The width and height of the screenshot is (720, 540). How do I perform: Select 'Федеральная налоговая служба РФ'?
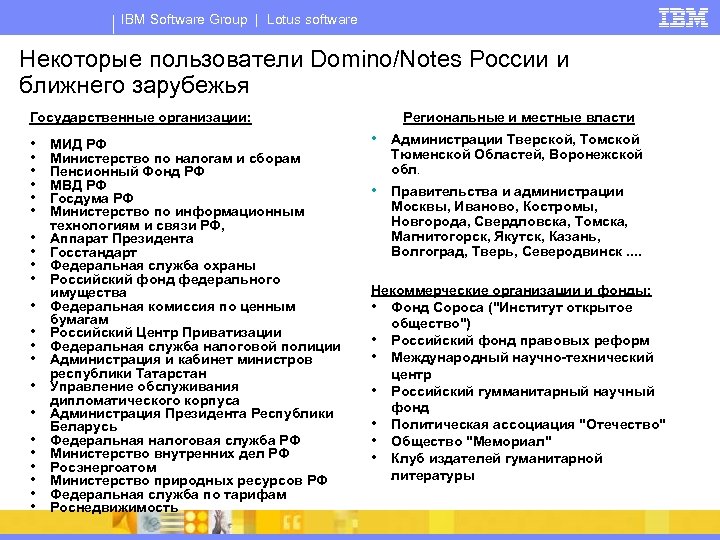tap(175, 440)
